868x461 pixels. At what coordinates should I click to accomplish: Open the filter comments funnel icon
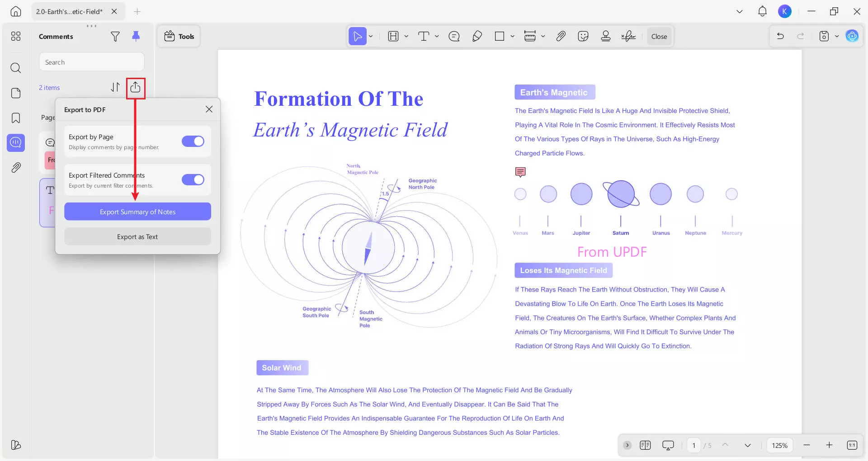point(115,37)
